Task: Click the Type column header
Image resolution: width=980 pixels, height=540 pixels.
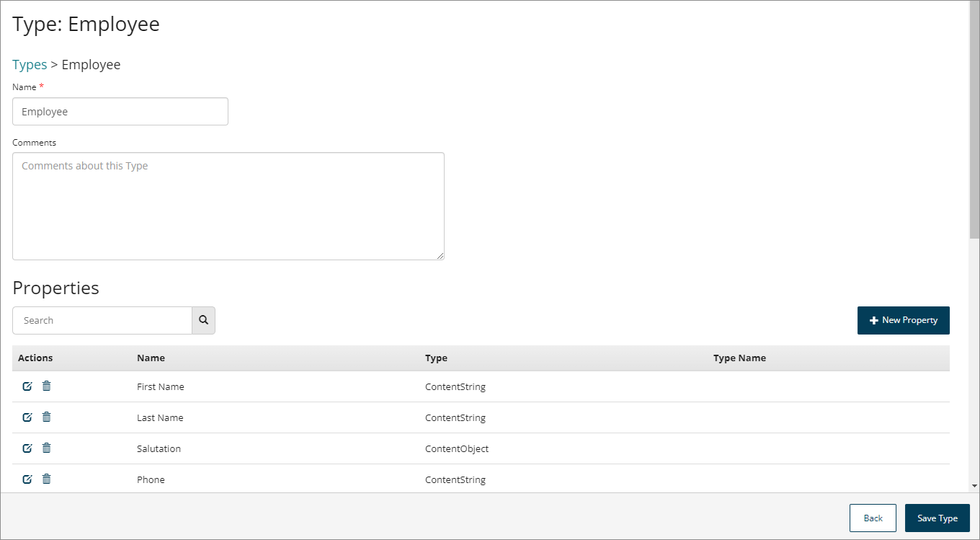Action: pyautogui.click(x=436, y=358)
